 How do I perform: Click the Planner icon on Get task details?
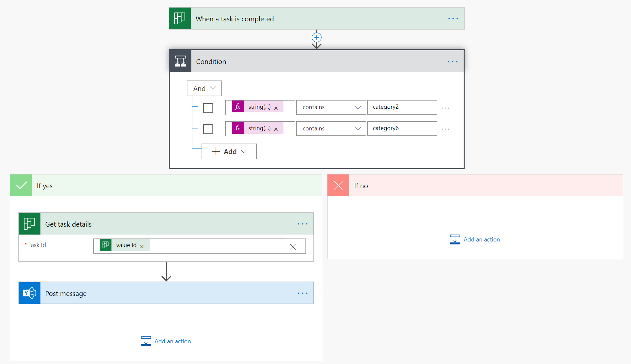[x=29, y=223]
